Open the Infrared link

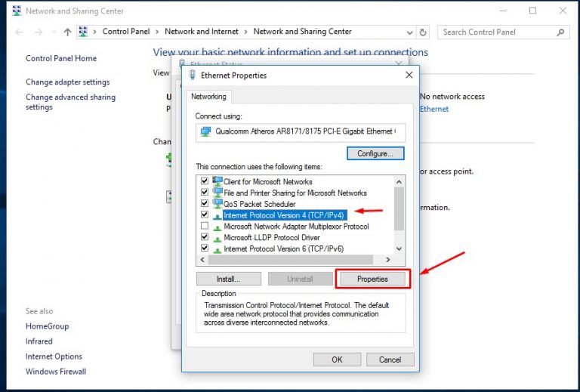[x=39, y=341]
